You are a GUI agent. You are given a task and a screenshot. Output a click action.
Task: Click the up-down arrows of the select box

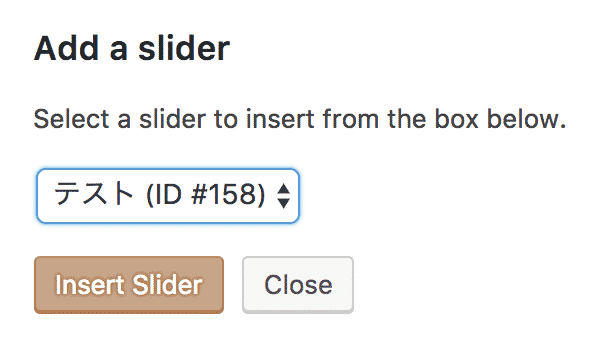[x=283, y=196]
